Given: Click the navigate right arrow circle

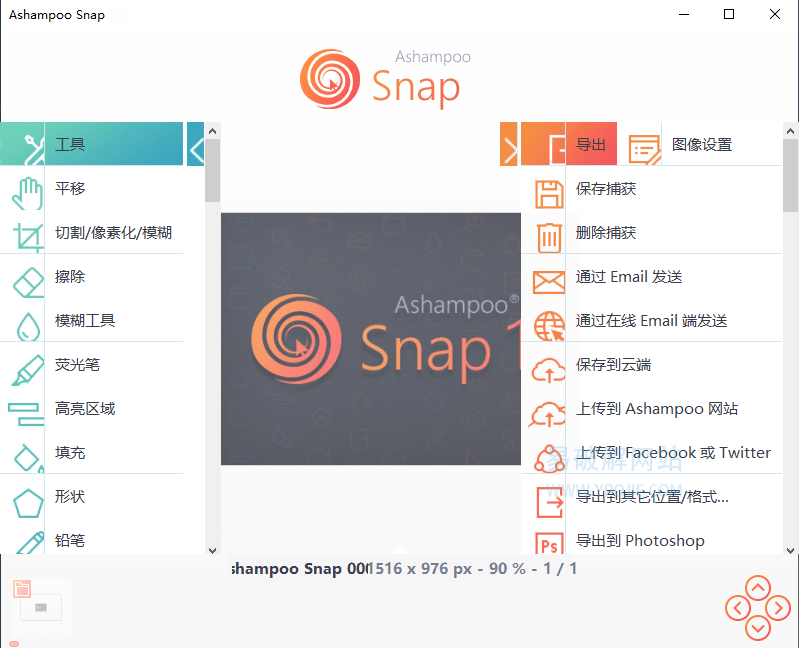Looking at the screenshot, I should (778, 608).
